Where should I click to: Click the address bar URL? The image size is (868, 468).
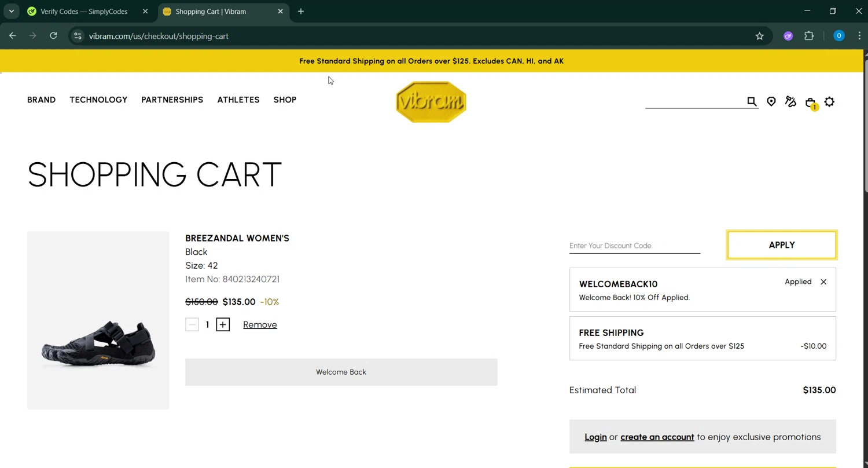(x=159, y=36)
